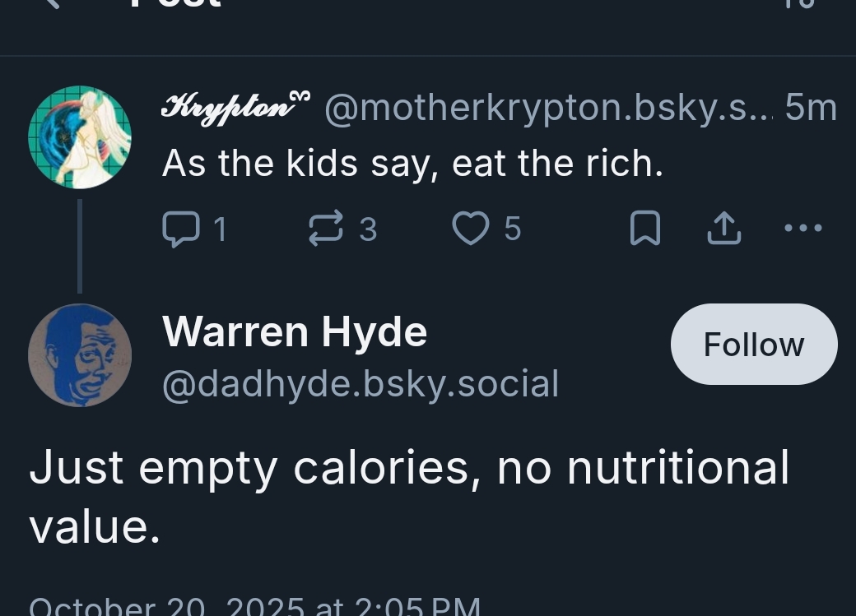Click the 5m timestamp on Krypton's post
Image resolution: width=856 pixels, height=616 pixels.
pos(811,108)
